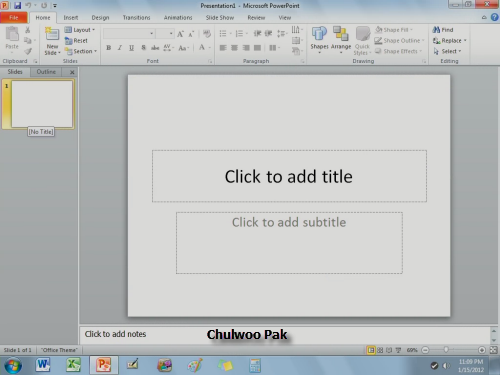This screenshot has width=500, height=375.
Task: Decrease list indent level
Action: [257, 33]
